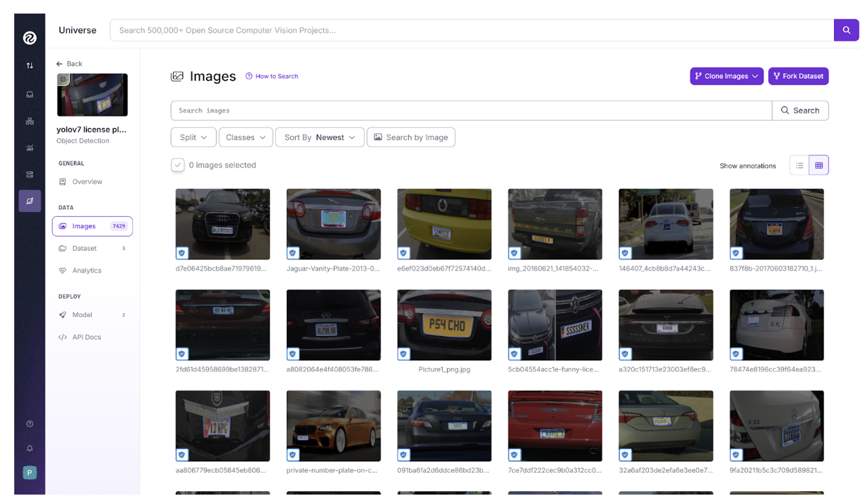Click the help question mark icon
This screenshot has width=868, height=500.
(x=28, y=423)
